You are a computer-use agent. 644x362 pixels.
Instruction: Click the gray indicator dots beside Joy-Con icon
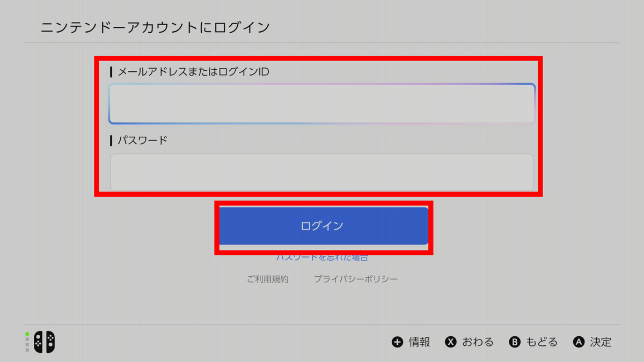point(27,344)
